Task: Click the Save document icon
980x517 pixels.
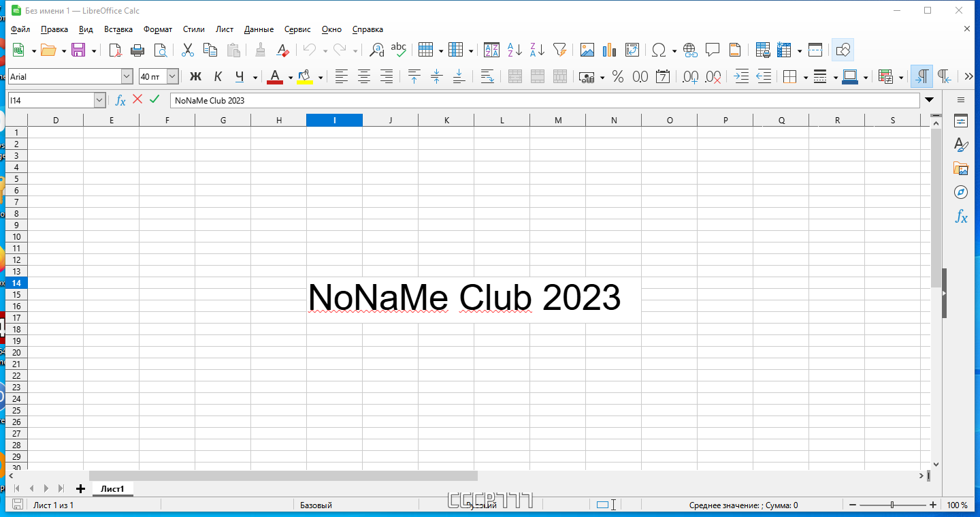Action: (78, 50)
